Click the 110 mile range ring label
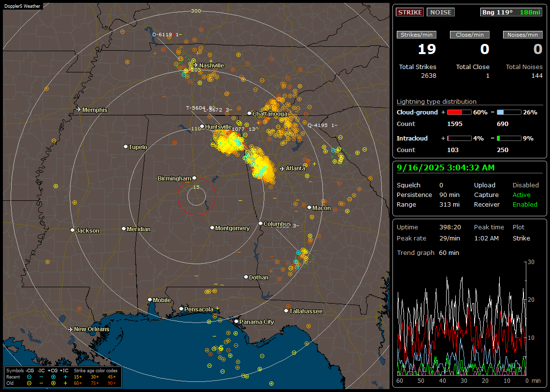 196,128
